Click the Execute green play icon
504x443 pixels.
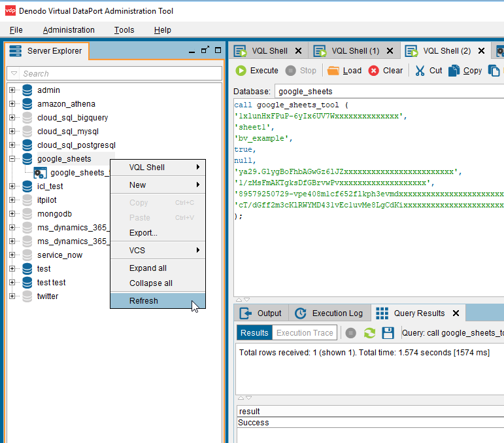[241, 71]
